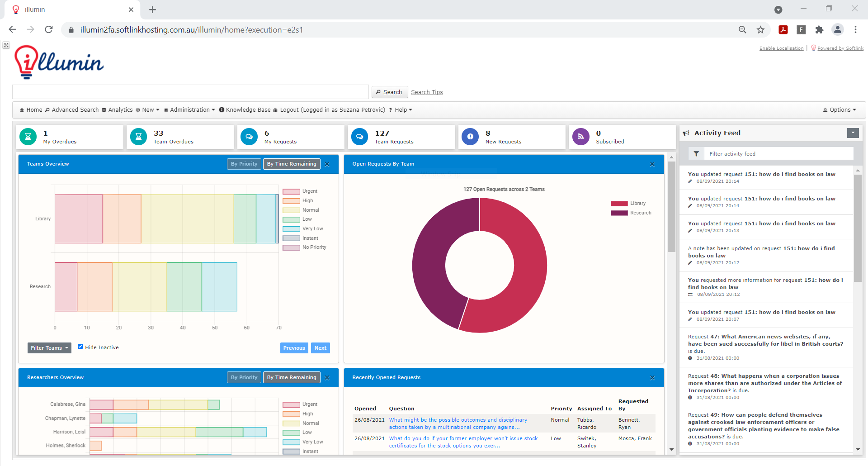Click the New Requests info icon
This screenshot has width=868, height=466.
click(470, 136)
